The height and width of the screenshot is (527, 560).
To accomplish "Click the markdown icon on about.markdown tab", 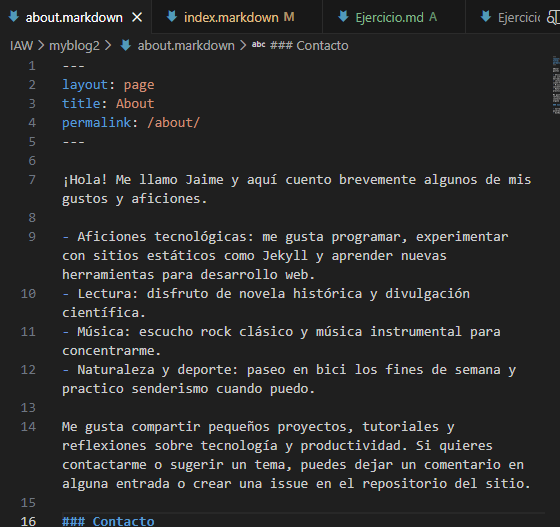I will (x=14, y=16).
